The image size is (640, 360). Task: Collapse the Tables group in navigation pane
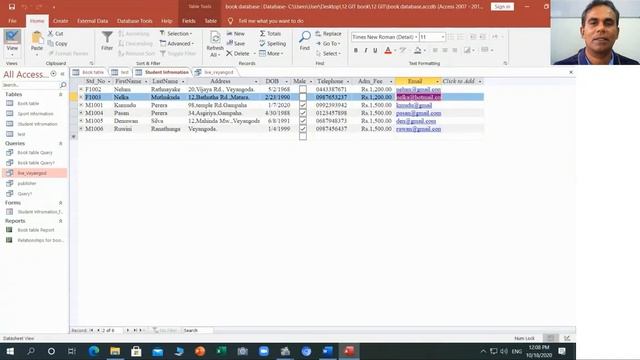[60, 94]
